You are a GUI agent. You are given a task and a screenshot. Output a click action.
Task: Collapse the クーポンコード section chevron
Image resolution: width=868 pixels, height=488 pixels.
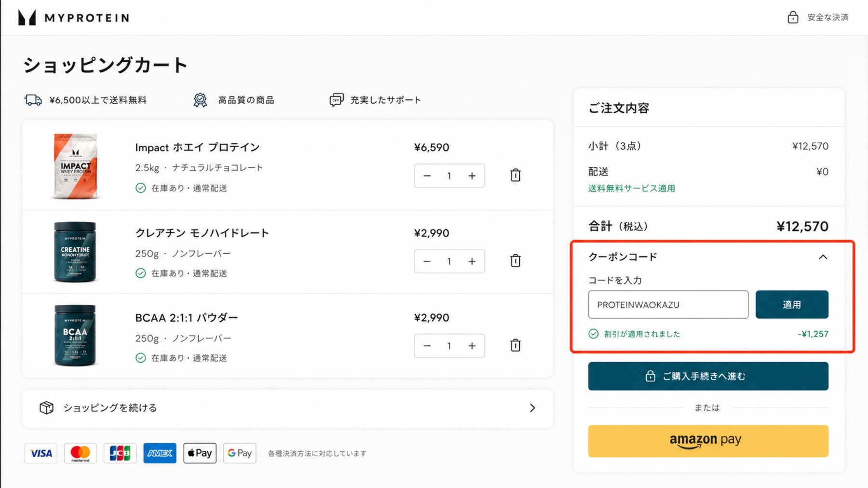[x=823, y=257]
